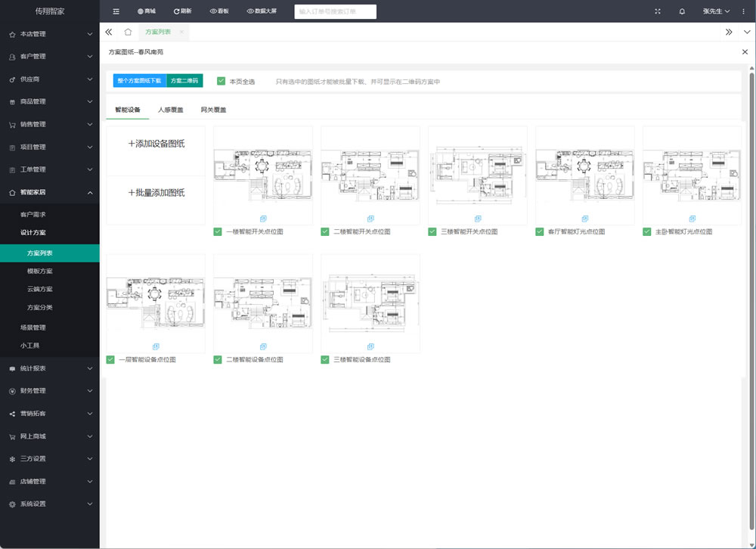Uncheck 一层智能设备点位图 checkbox
Screen dimensions: 756x549
[110, 359]
